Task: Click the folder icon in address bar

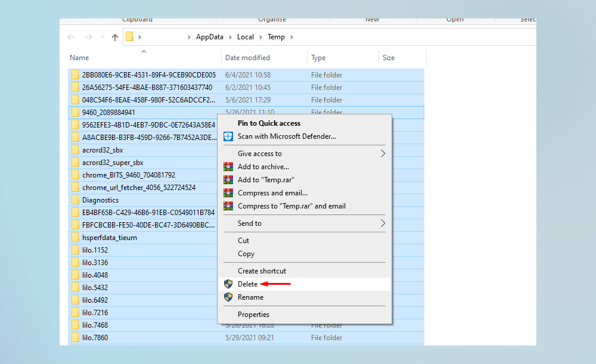Action: (x=129, y=37)
